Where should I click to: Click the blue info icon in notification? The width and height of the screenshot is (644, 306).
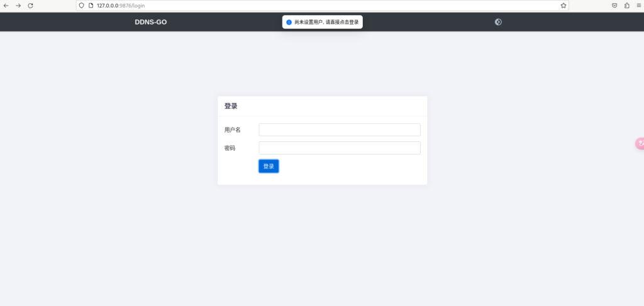[289, 22]
